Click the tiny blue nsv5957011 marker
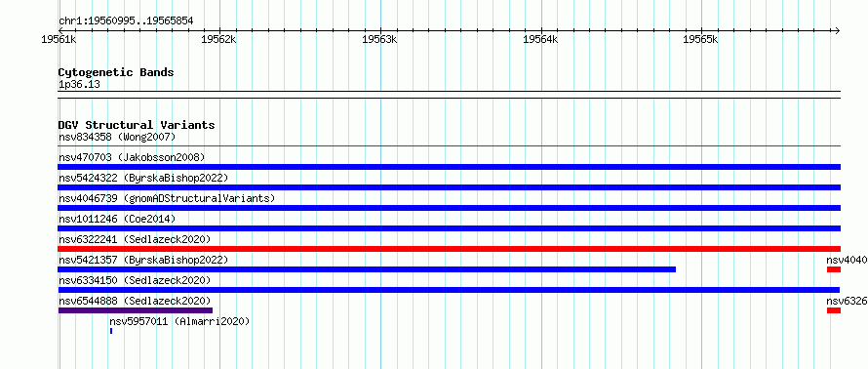The width and height of the screenshot is (868, 369). tap(111, 331)
